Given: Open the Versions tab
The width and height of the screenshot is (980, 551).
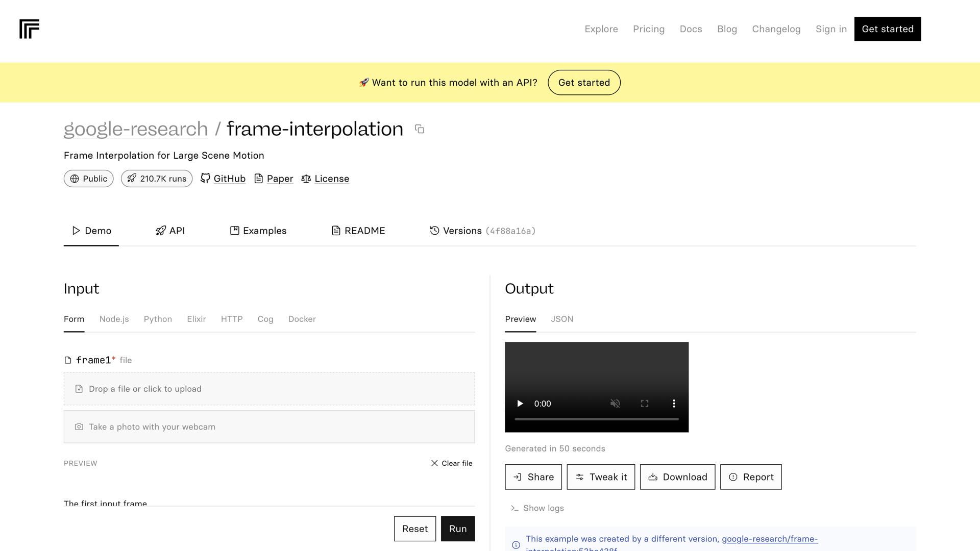Looking at the screenshot, I should (x=482, y=231).
